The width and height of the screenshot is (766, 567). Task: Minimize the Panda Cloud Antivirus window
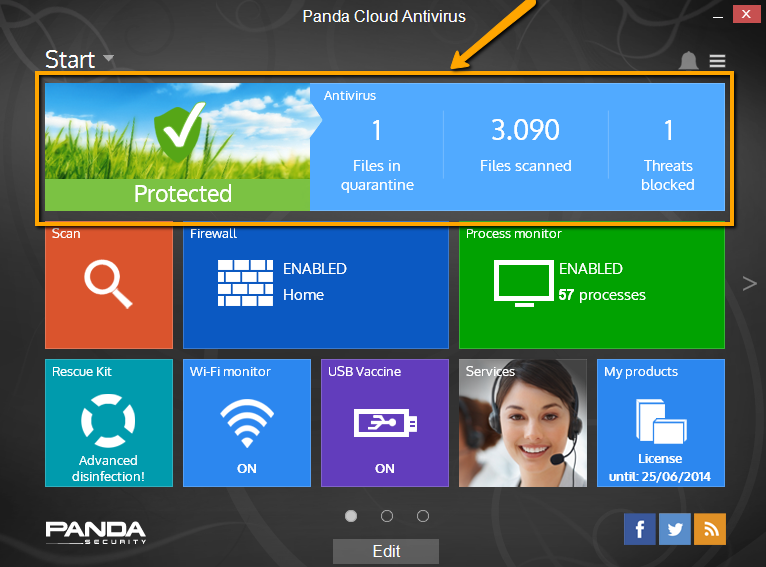[x=718, y=16]
